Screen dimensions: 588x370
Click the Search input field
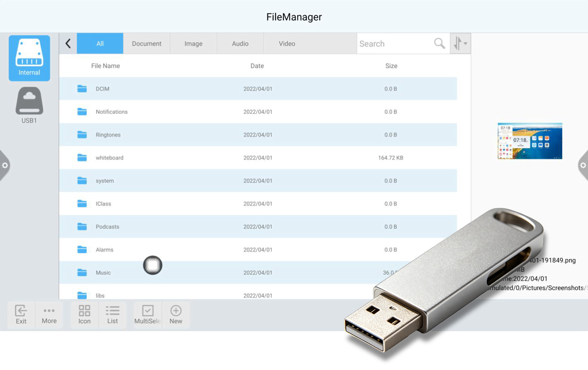395,43
